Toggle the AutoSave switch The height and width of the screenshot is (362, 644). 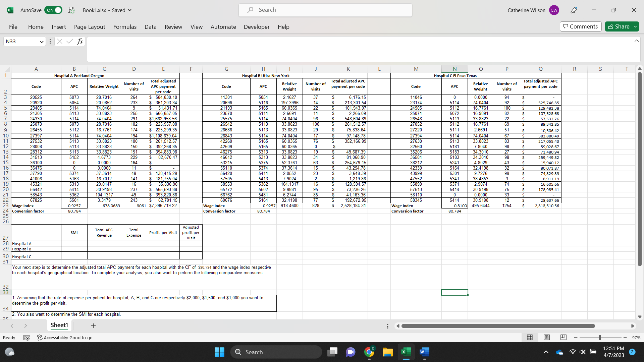coord(53,10)
